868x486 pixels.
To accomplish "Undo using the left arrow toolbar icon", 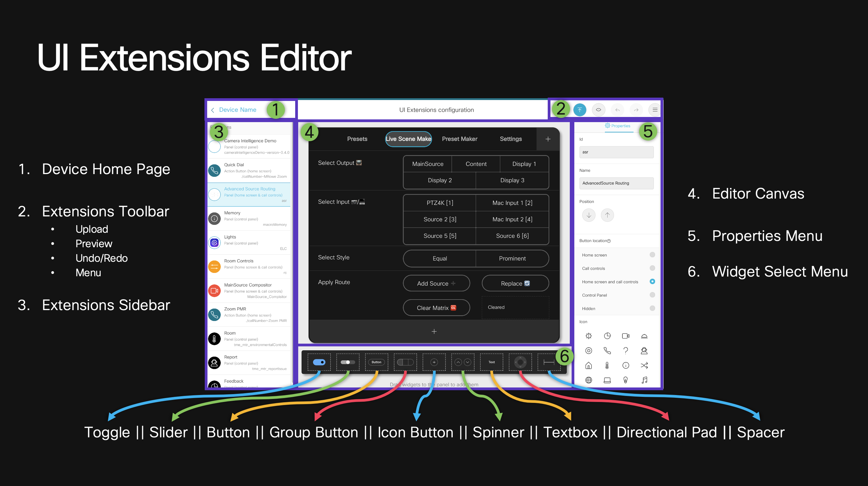I will click(617, 110).
